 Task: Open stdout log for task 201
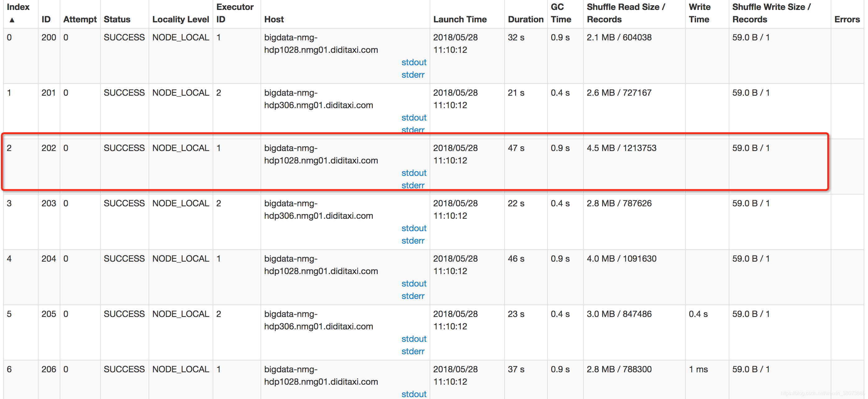(x=414, y=117)
